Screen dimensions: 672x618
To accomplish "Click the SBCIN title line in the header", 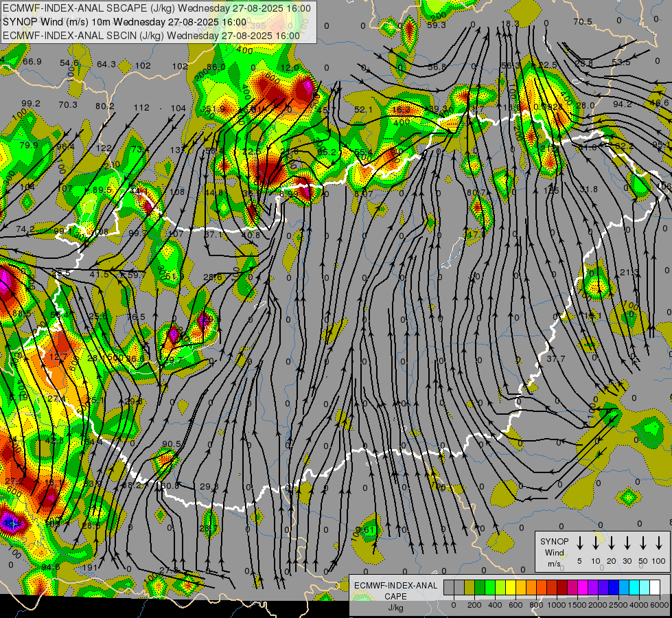I will click(151, 36).
